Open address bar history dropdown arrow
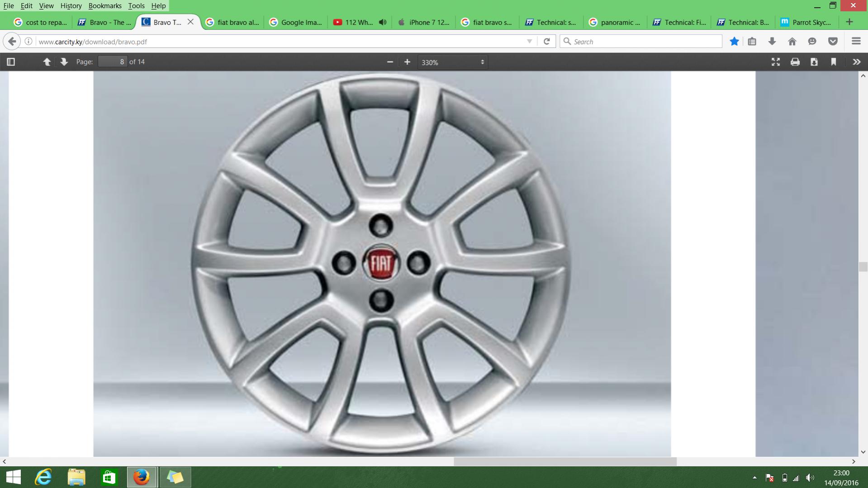The height and width of the screenshot is (488, 868). click(529, 42)
